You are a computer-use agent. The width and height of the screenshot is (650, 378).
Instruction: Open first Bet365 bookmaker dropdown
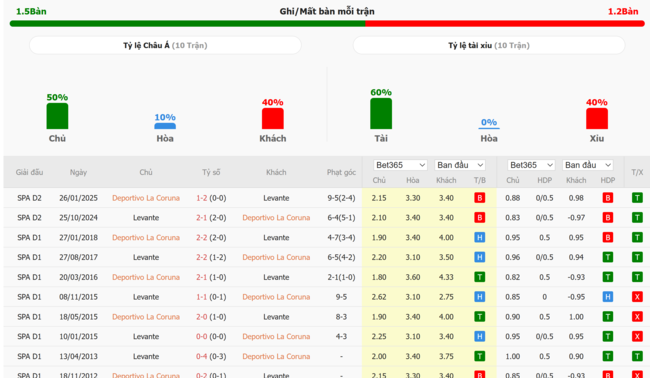[400, 165]
